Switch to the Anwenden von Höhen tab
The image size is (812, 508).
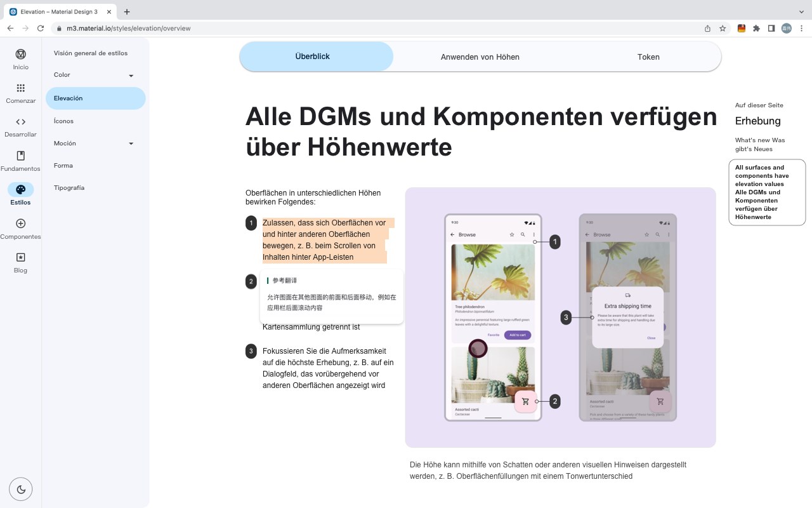pyautogui.click(x=480, y=57)
